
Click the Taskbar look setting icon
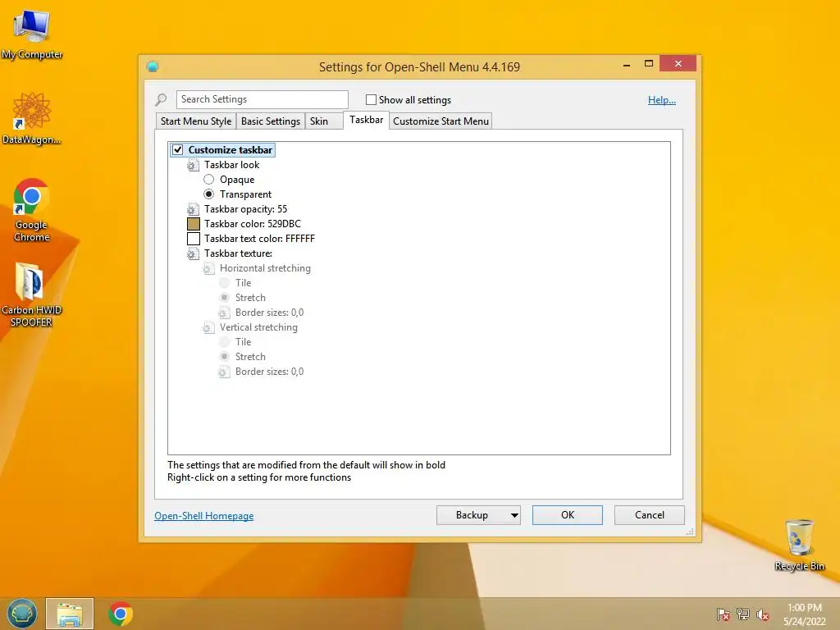192,165
